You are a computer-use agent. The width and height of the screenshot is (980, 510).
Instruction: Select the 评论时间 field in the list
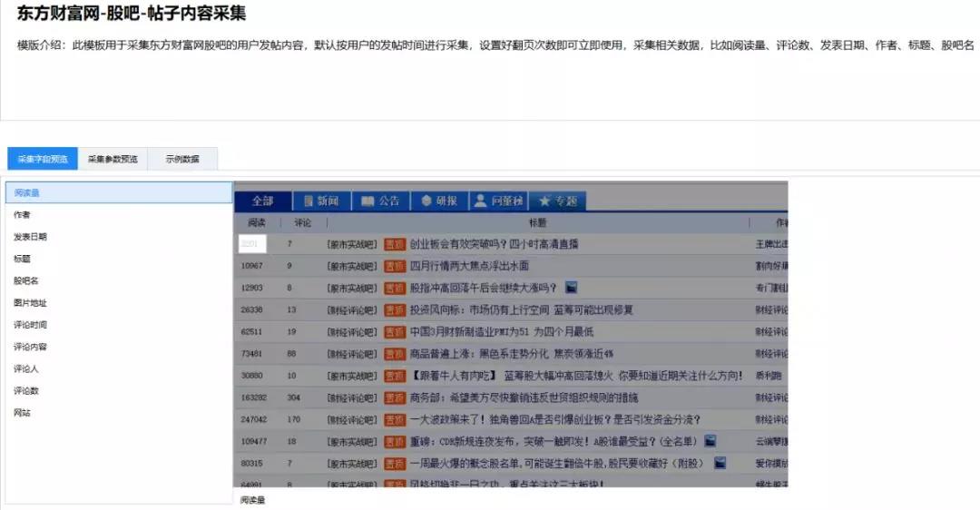[x=119, y=324]
